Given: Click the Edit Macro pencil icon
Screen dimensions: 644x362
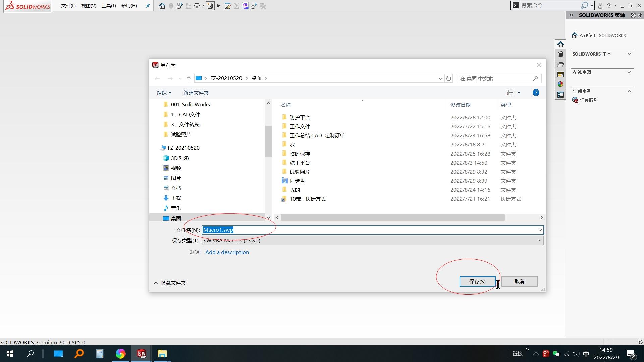Looking at the screenshot, I should pos(228,6).
